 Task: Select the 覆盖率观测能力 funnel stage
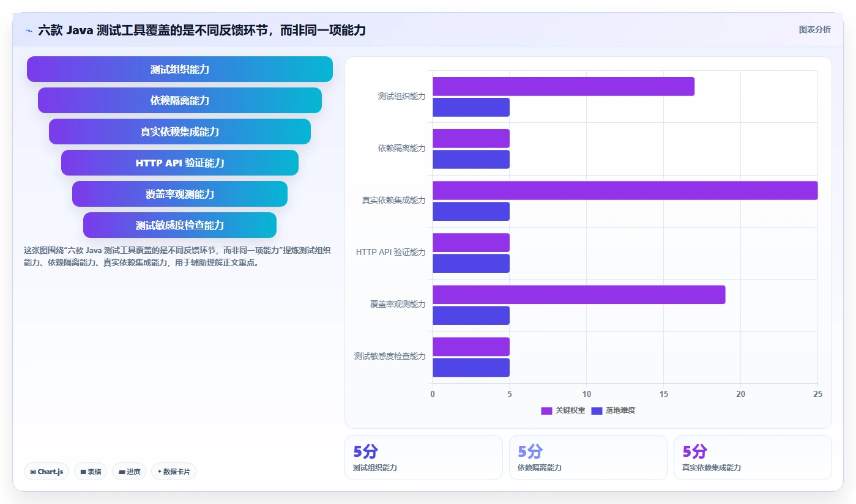tap(180, 194)
